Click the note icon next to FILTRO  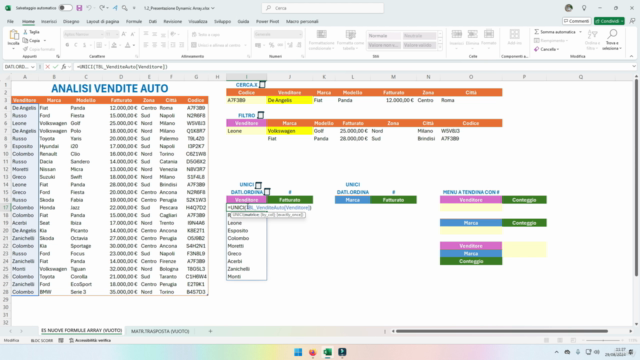[x=260, y=115]
